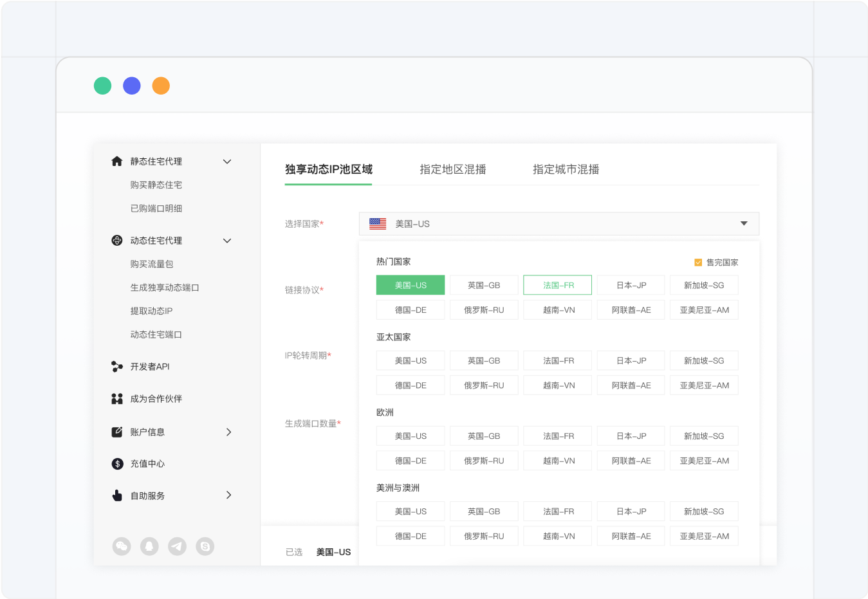Choose 日本-JP in the 亚太国家 section
Viewport: 868px width, 599px height.
tap(631, 361)
